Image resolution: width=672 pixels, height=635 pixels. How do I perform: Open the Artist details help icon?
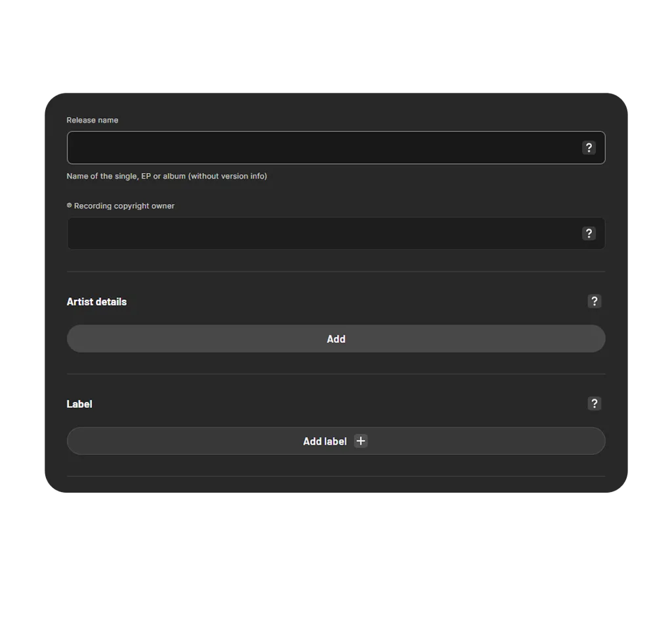pyautogui.click(x=595, y=301)
